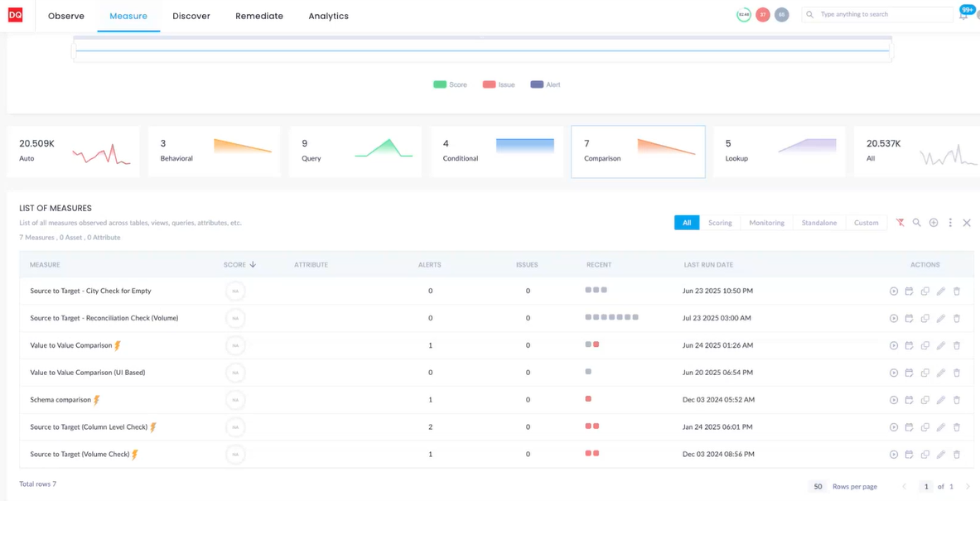Clear filters on the measures list
The image size is (980, 544).
click(900, 223)
